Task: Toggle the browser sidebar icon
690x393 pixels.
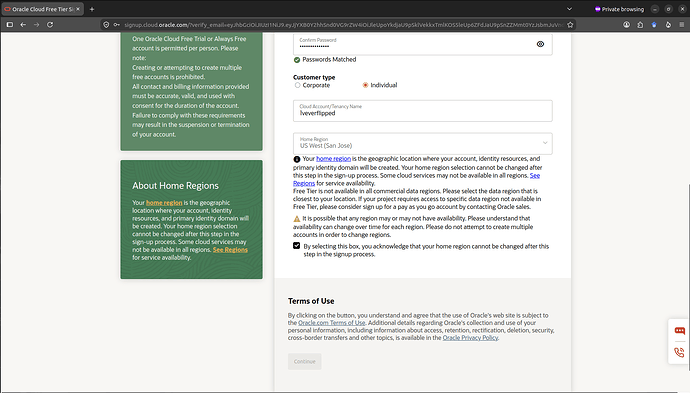Action: click(x=10, y=25)
